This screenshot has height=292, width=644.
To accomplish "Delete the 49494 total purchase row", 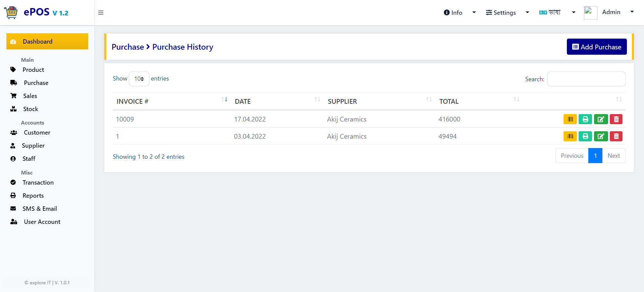I will (616, 136).
